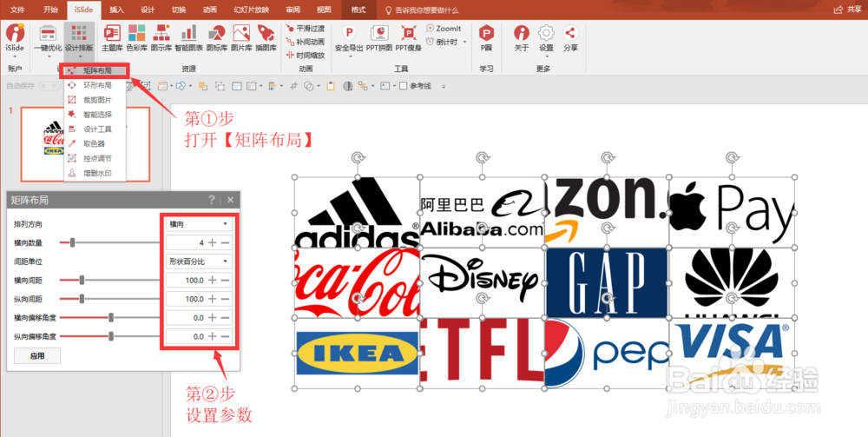Enable the 参考线 guides checkbox

(403, 86)
